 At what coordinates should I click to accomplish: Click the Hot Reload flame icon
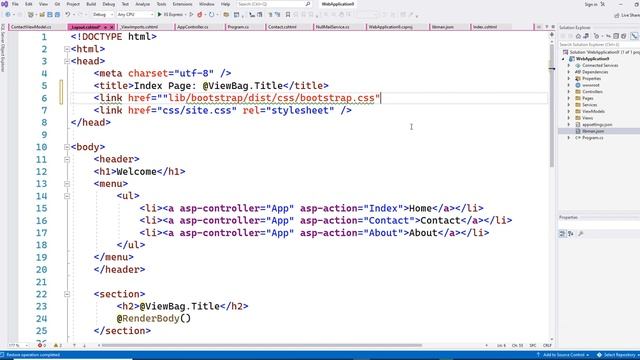[200, 14]
